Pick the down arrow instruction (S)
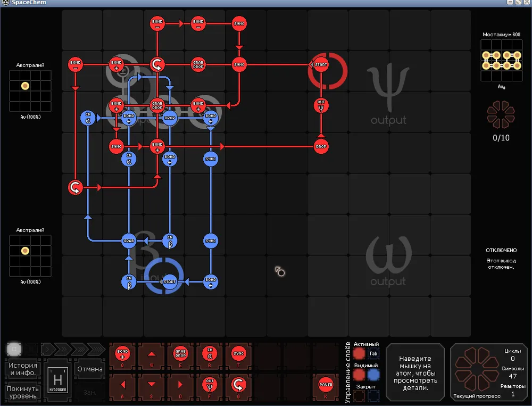Image resolution: width=532 pixels, height=406 pixels. coord(151,386)
